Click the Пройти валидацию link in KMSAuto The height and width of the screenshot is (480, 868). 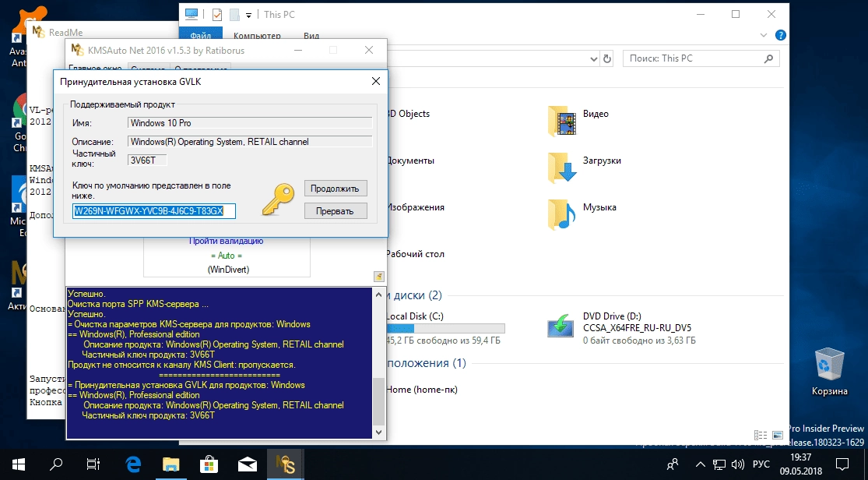(227, 241)
